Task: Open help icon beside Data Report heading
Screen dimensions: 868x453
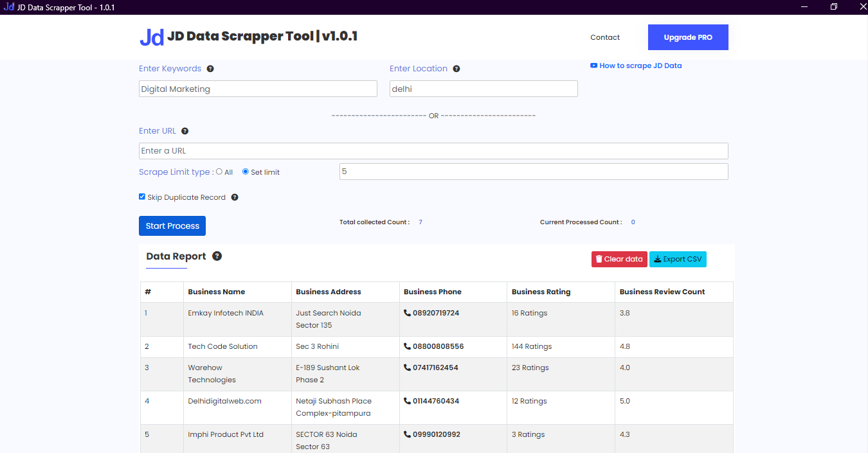Action: coord(217,256)
